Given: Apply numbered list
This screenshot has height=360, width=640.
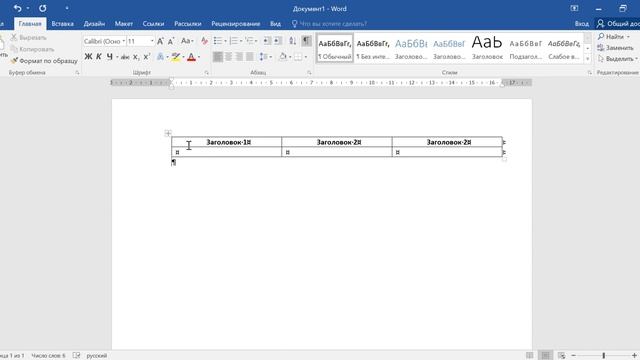Looking at the screenshot, I should 233,41.
